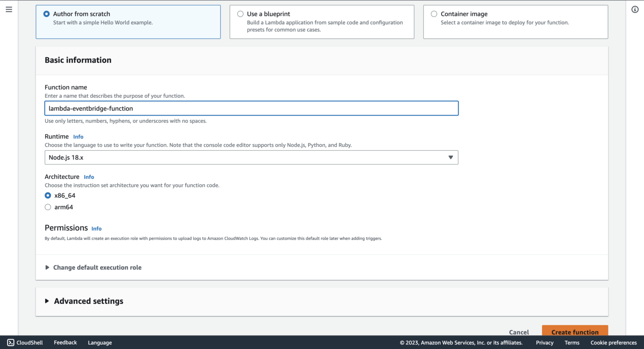This screenshot has width=644, height=349.
Task: Click the Cancel button
Action: point(519,332)
